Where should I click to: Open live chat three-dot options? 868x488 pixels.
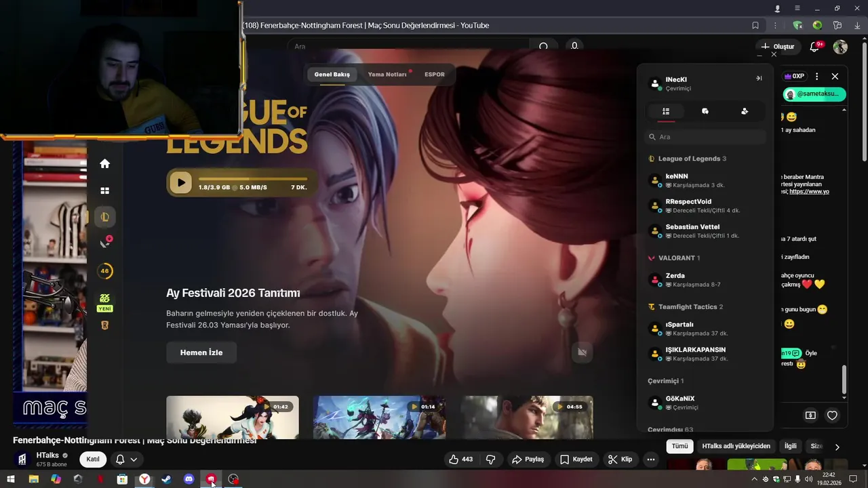[816, 77]
